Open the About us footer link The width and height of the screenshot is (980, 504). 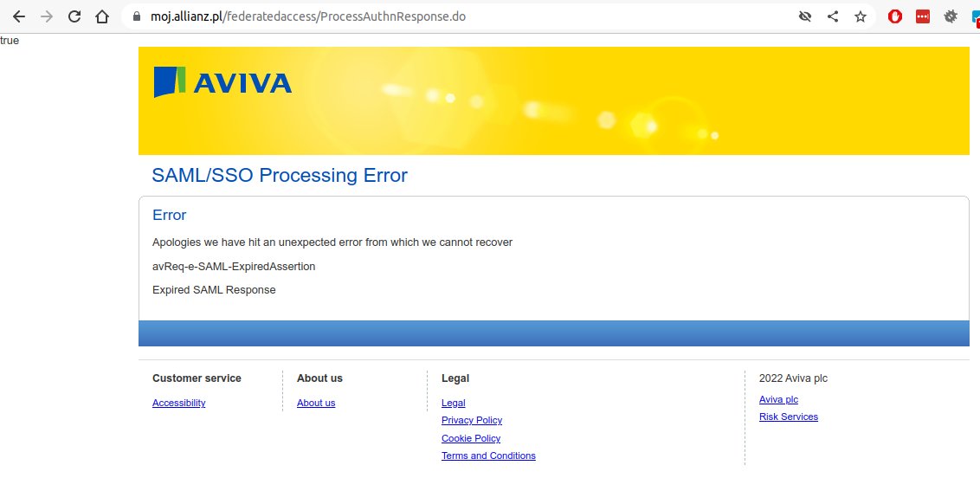[x=316, y=403]
